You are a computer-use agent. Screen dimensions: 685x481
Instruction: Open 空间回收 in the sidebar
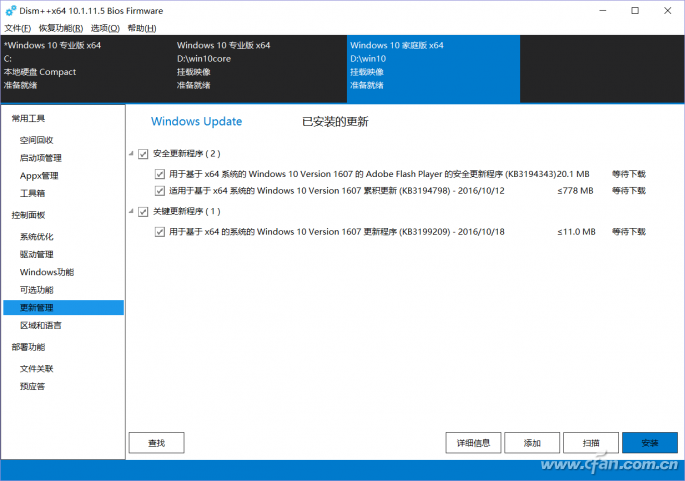click(36, 140)
